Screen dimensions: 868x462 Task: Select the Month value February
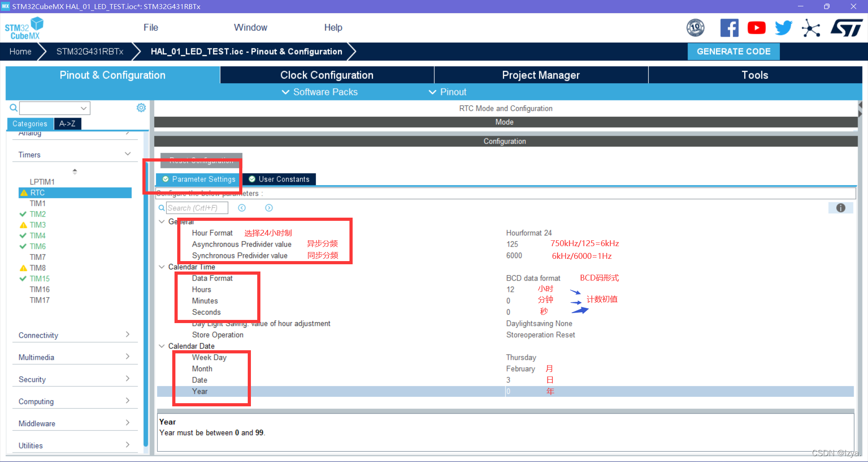pos(520,369)
